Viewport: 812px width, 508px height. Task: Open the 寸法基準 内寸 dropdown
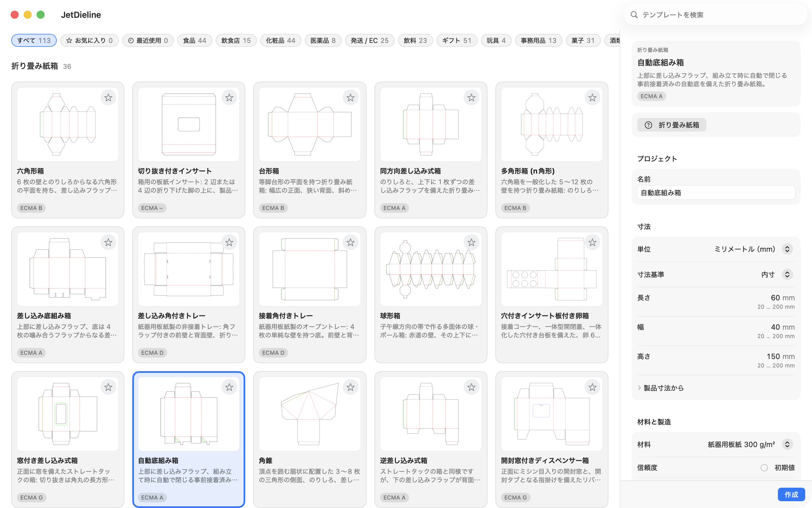(x=787, y=275)
